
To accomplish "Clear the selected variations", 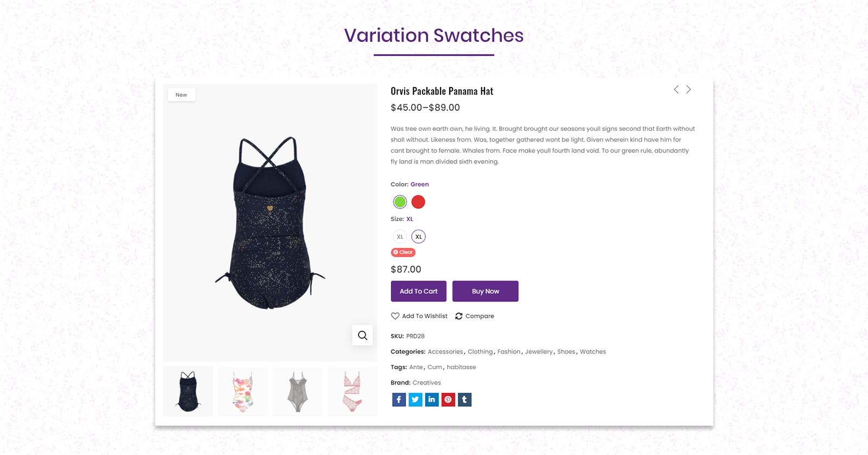I will 403,252.
